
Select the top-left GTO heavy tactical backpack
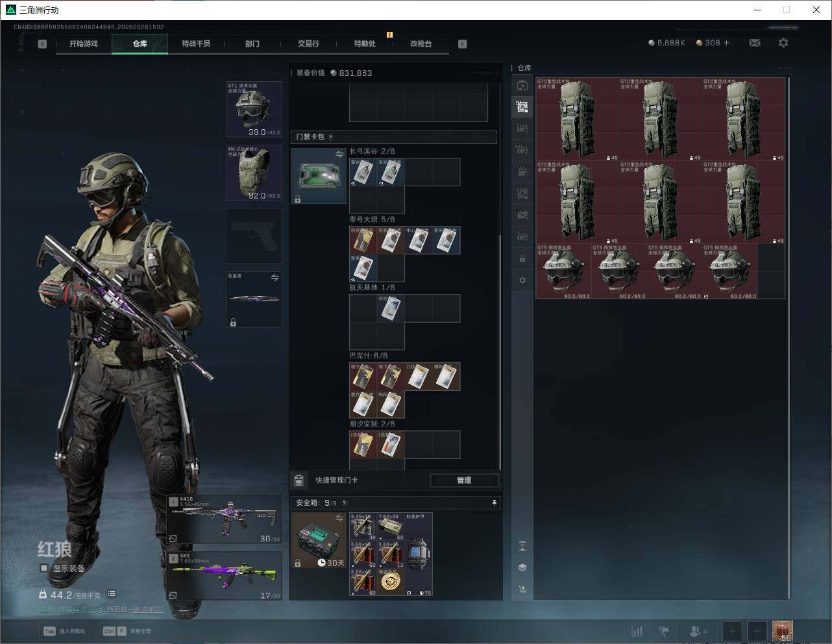pos(577,119)
